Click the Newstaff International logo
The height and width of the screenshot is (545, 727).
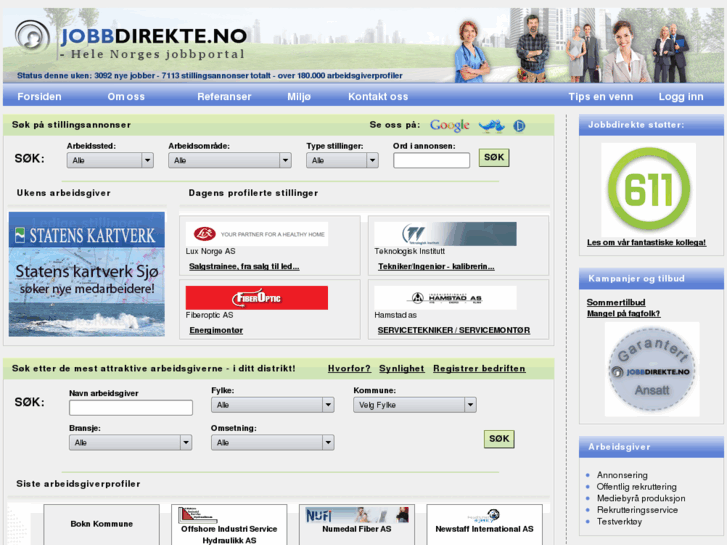click(x=485, y=516)
